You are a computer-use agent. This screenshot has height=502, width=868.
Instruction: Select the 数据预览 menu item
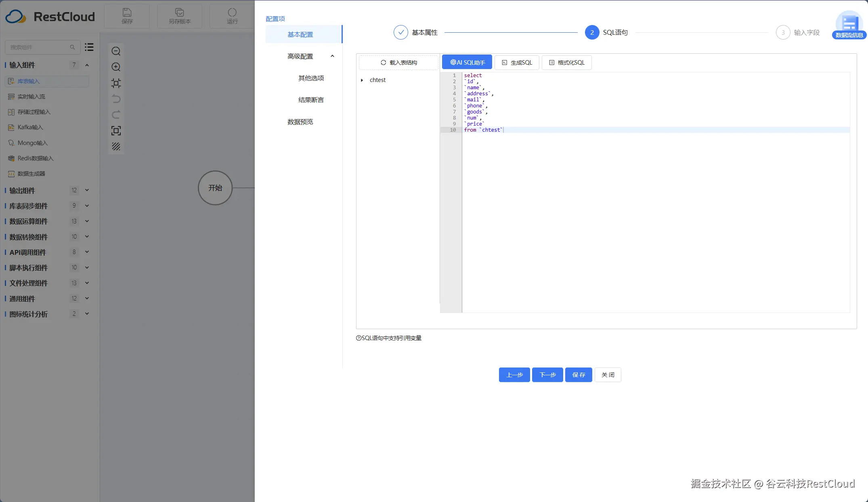[300, 122]
